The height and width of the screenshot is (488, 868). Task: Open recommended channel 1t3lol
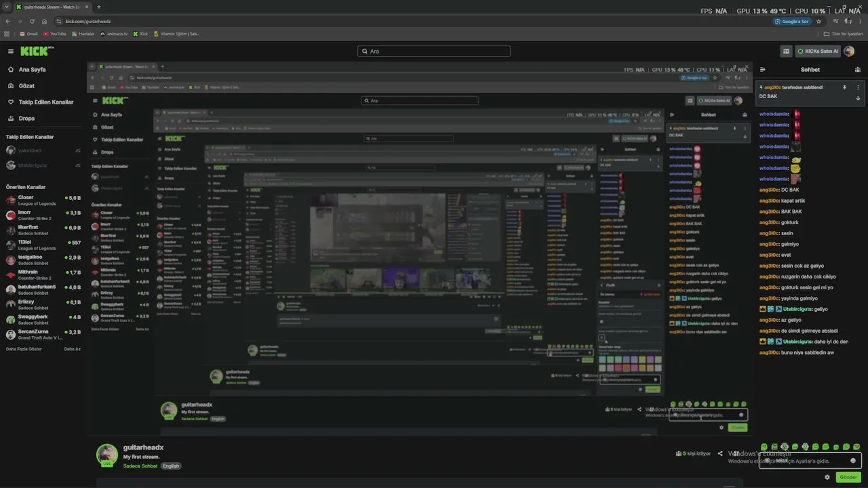(43, 245)
